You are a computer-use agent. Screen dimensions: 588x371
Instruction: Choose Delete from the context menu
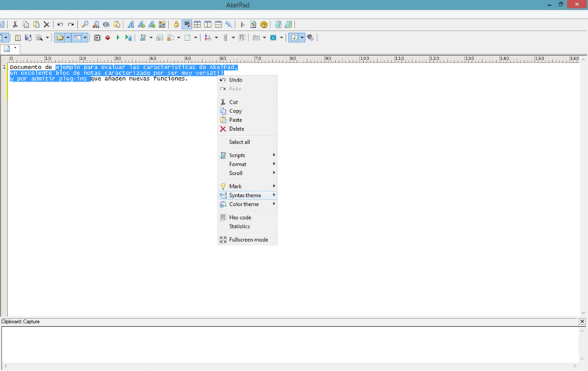(x=248, y=129)
